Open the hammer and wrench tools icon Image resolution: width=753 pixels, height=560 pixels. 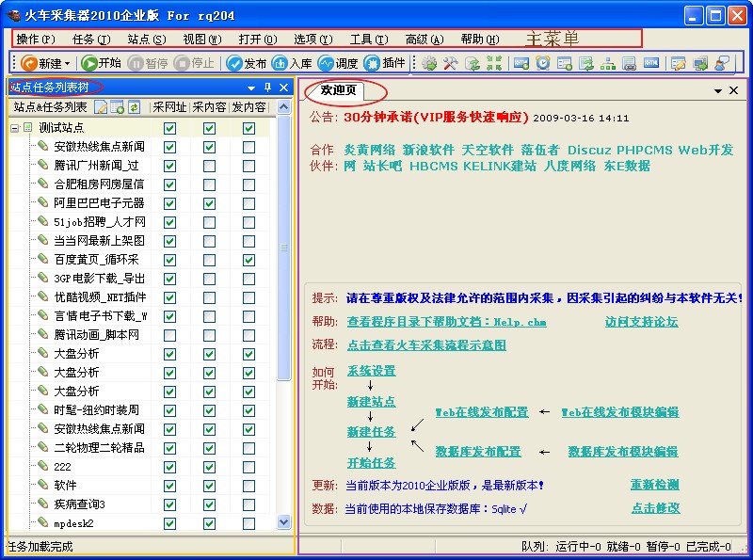point(451,63)
